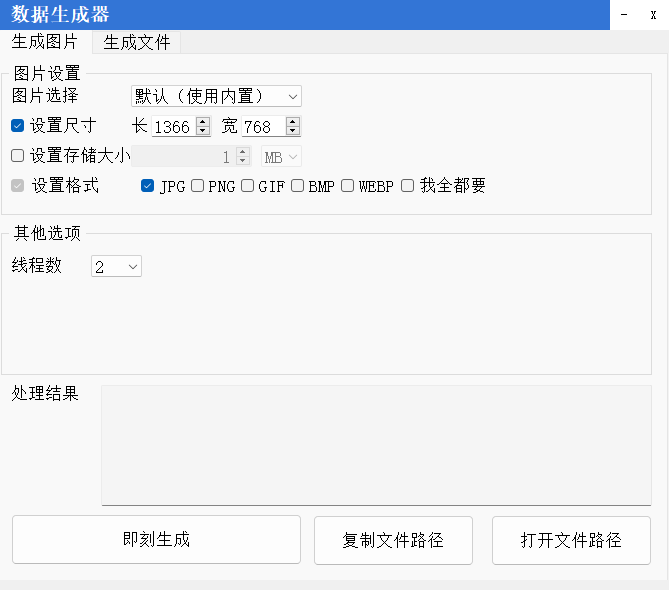Open the MB unit dropdown
The height and width of the screenshot is (590, 669).
(x=281, y=157)
